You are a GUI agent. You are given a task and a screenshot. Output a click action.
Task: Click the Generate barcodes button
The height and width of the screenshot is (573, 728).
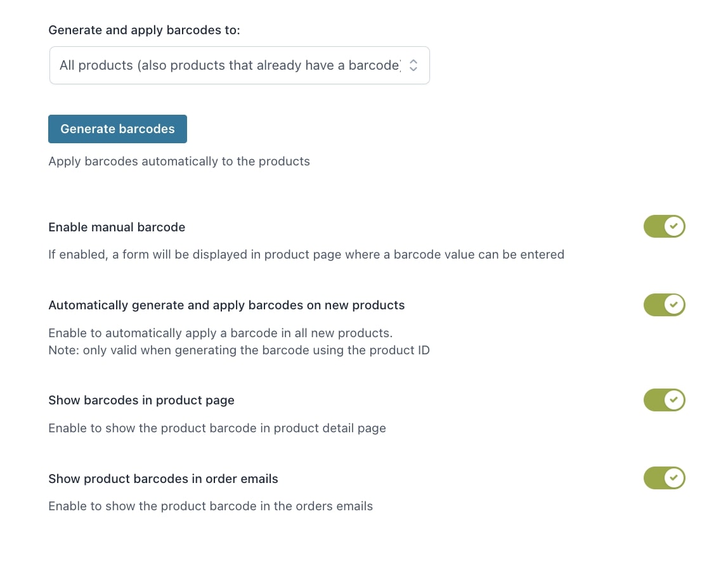coord(117,129)
